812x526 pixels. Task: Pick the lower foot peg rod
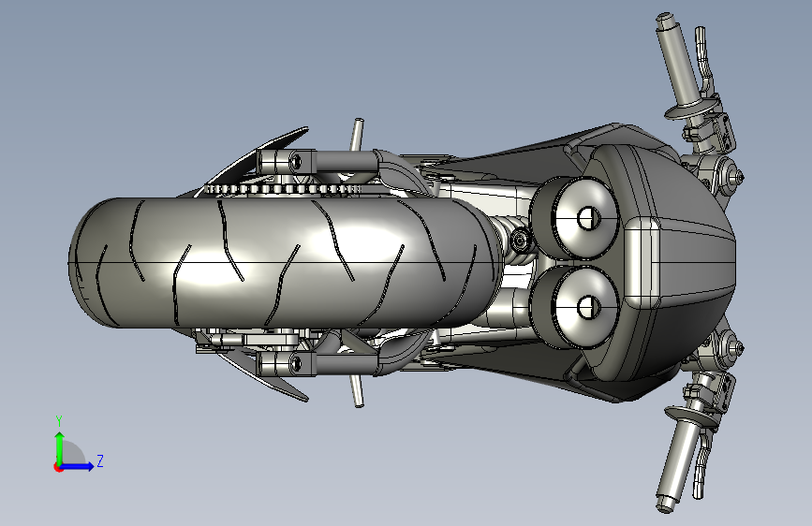tap(356, 391)
